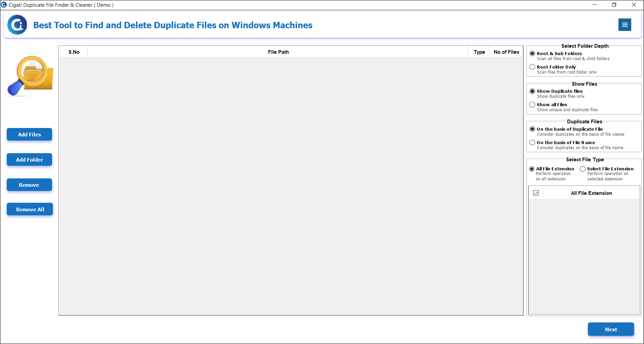Screen dimensions: 644x344
Task: Minimize the Cigati application window
Action: (x=595, y=5)
